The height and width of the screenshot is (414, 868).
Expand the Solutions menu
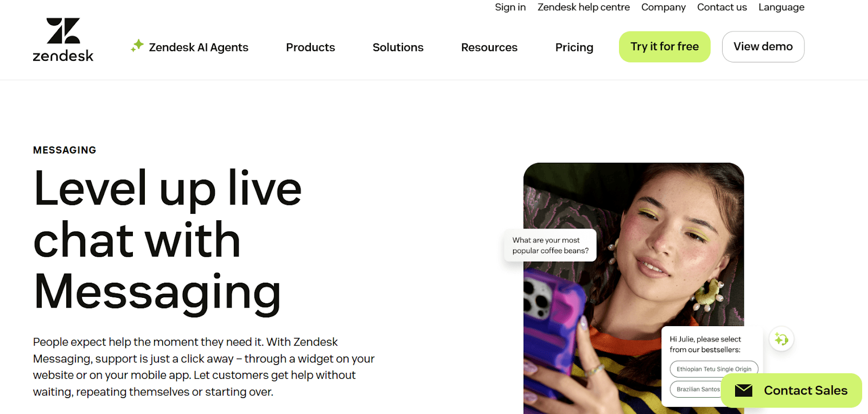tap(398, 47)
